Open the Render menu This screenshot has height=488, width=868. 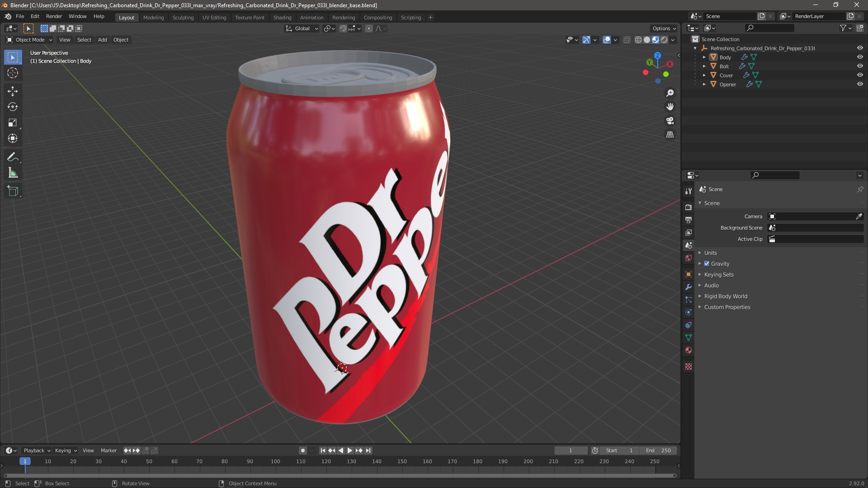click(54, 16)
